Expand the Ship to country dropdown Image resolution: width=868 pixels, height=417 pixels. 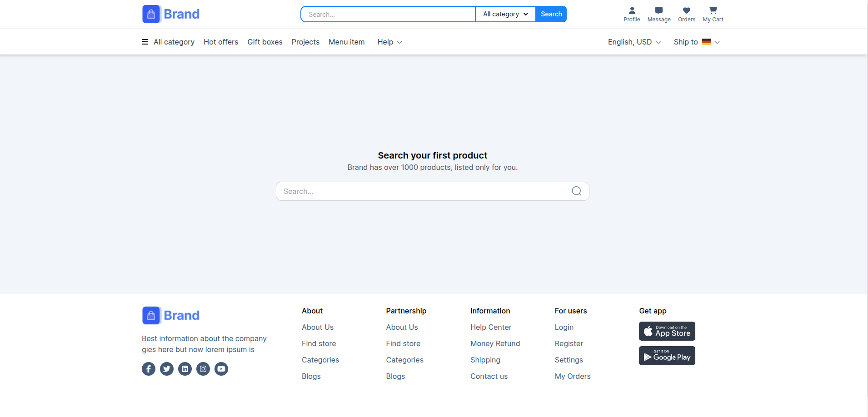(x=696, y=42)
